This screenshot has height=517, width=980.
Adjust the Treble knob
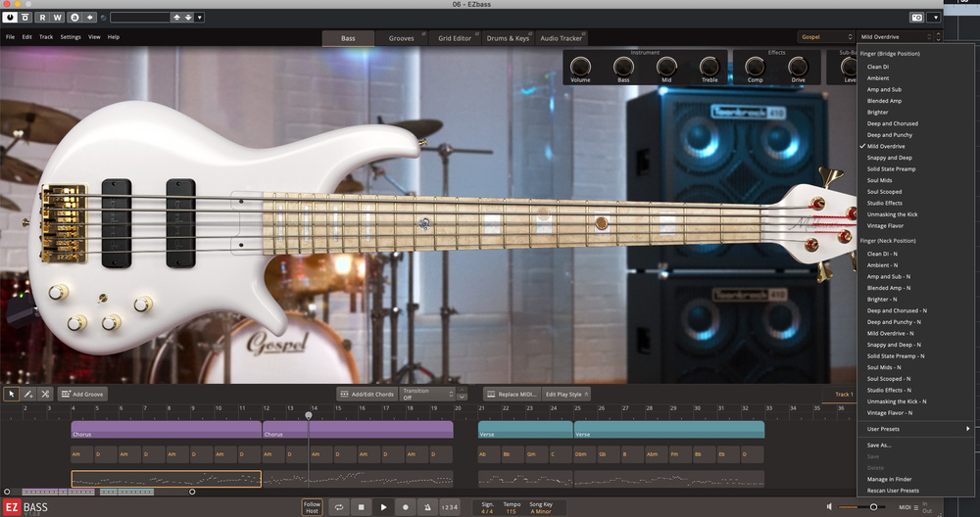click(710, 66)
